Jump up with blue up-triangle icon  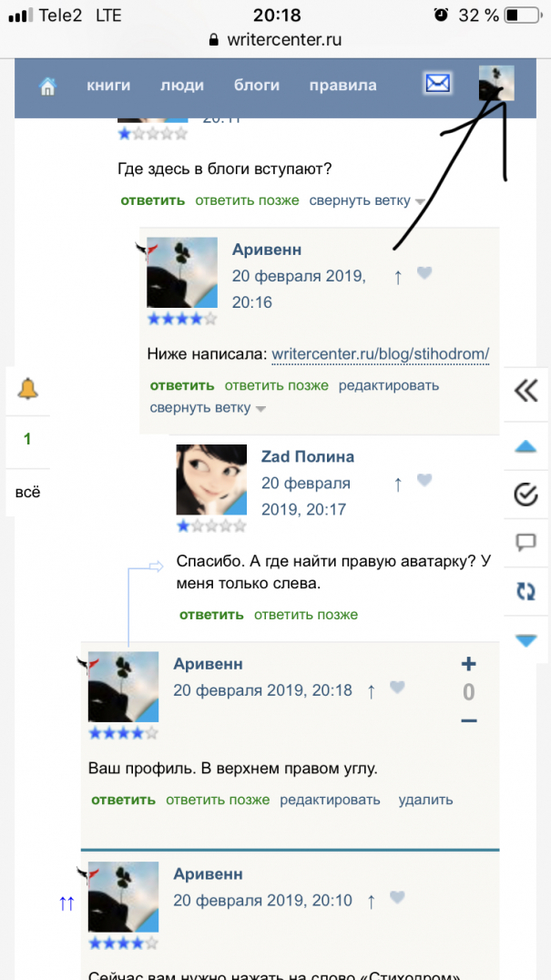click(526, 446)
